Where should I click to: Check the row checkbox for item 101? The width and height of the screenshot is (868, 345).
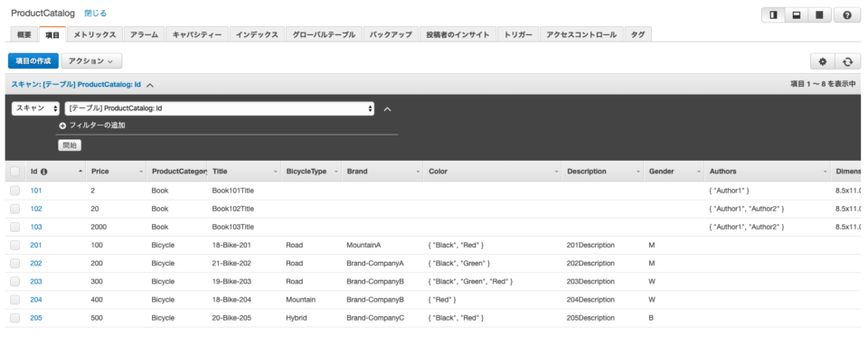pos(15,191)
